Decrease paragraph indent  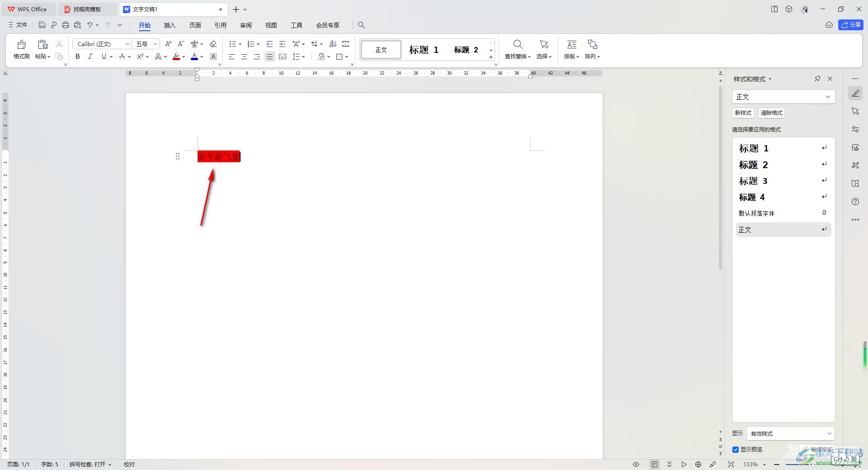coord(269,44)
